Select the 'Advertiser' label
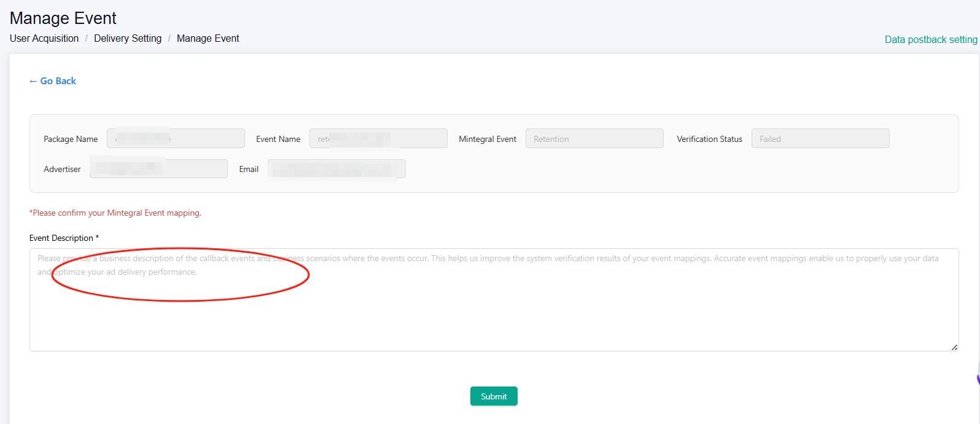The image size is (980, 424). (62, 169)
